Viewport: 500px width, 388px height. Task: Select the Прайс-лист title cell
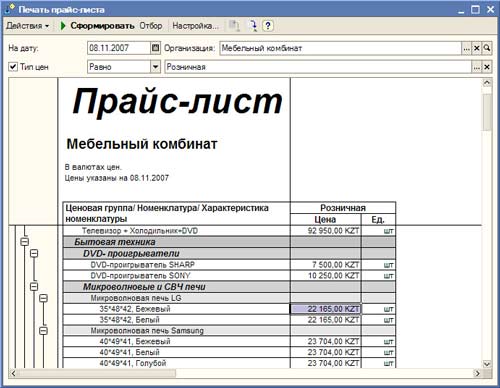177,102
